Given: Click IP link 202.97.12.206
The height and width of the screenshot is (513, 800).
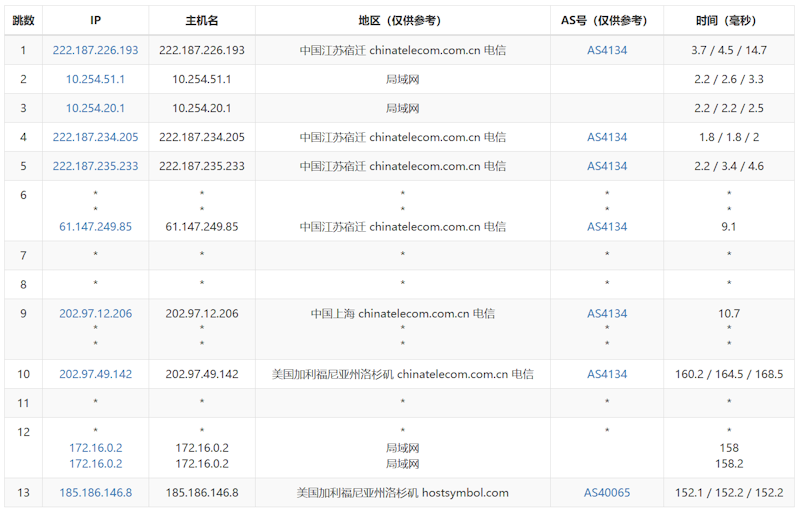Looking at the screenshot, I should (95, 313).
